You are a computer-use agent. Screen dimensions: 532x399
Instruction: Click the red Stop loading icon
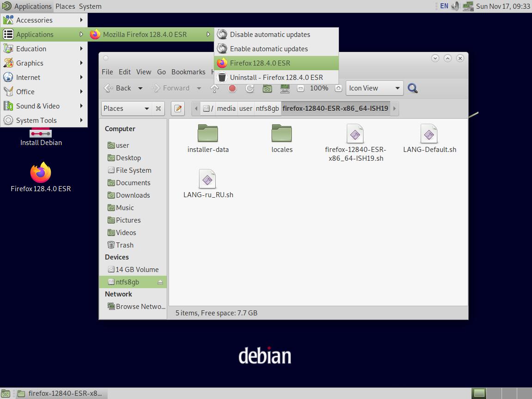(232, 88)
